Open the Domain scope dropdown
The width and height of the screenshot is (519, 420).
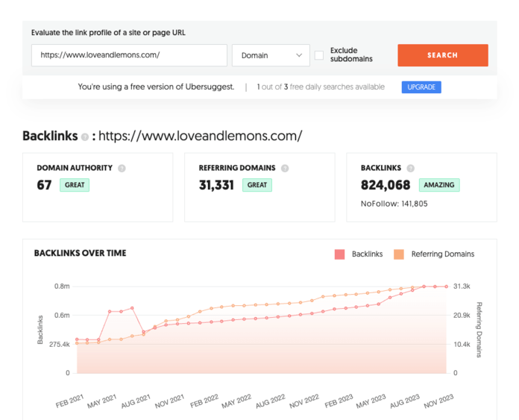point(271,55)
